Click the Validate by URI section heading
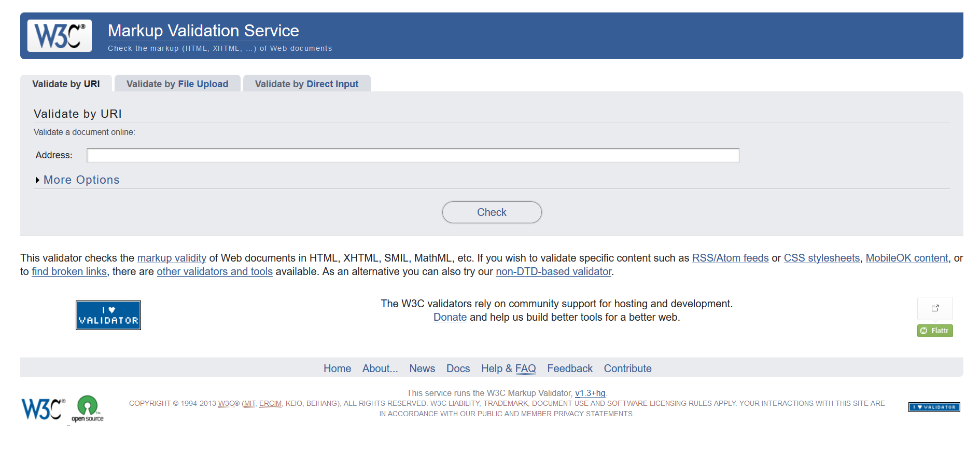This screenshot has height=465, width=980. 78,114
